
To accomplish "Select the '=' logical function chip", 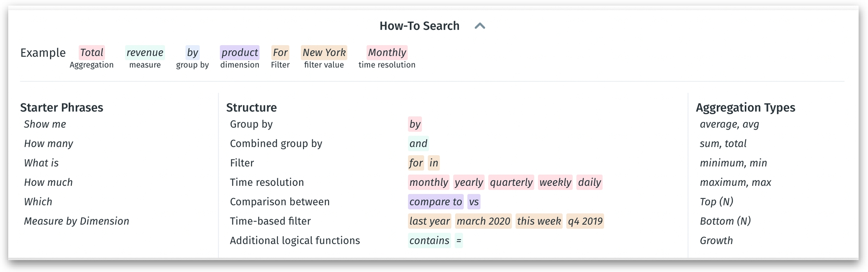I will pos(458,241).
